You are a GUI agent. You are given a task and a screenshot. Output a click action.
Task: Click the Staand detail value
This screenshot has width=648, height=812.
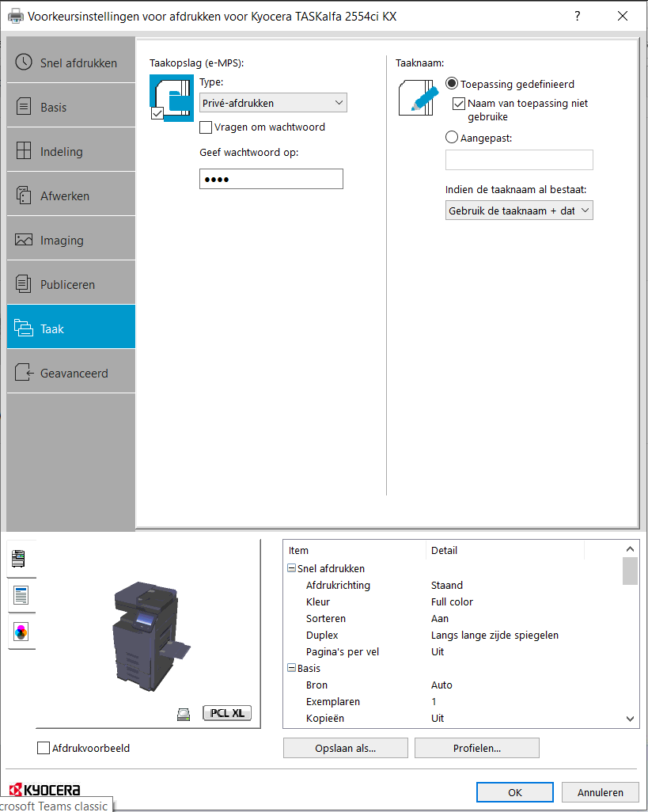point(447,585)
